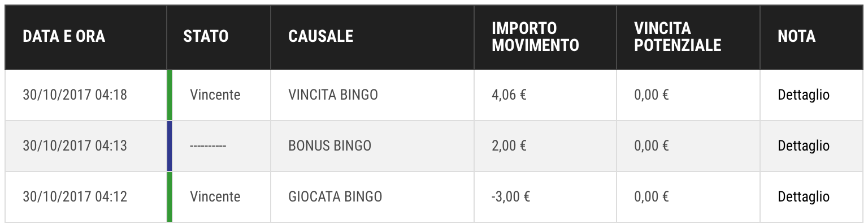Viewport: 868px width, 223px height.
Task: Sort by DATA E ORA column header
Action: [64, 37]
